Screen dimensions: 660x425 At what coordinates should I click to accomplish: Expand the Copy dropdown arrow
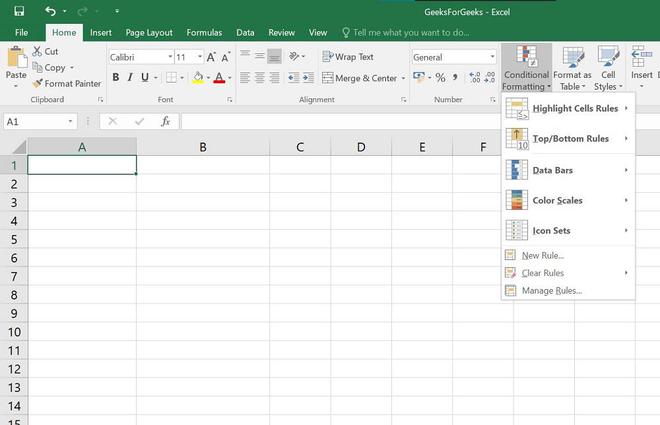[72, 68]
